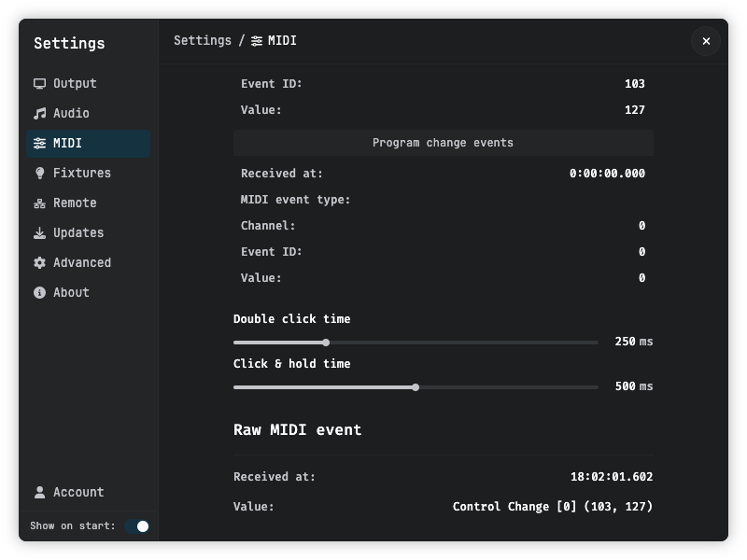Close the Settings dialog
The image size is (747, 560).
click(x=706, y=41)
